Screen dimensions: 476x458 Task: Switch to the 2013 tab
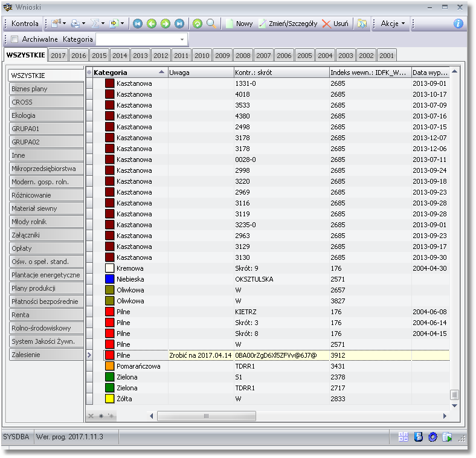point(140,56)
